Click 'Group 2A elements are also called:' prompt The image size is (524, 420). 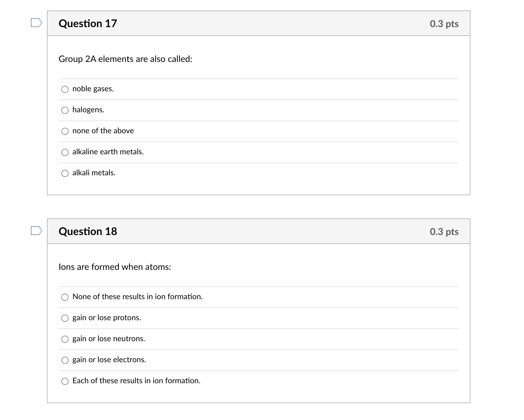125,59
